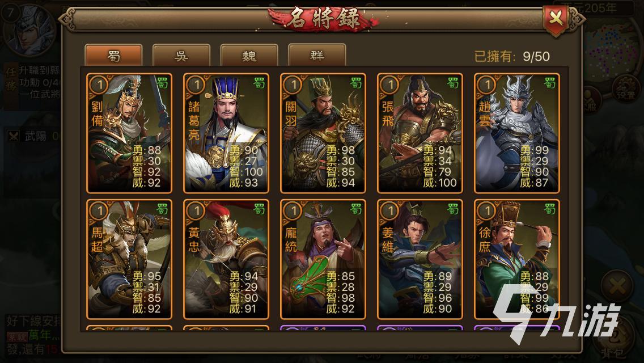View the 姜維 general card

[x=420, y=259]
